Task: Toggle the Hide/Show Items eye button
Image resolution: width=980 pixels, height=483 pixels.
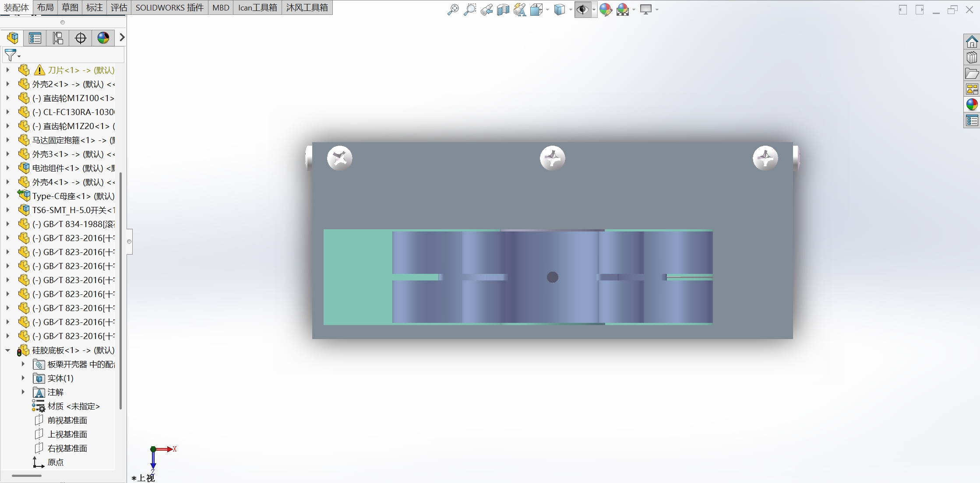Action: click(x=582, y=10)
